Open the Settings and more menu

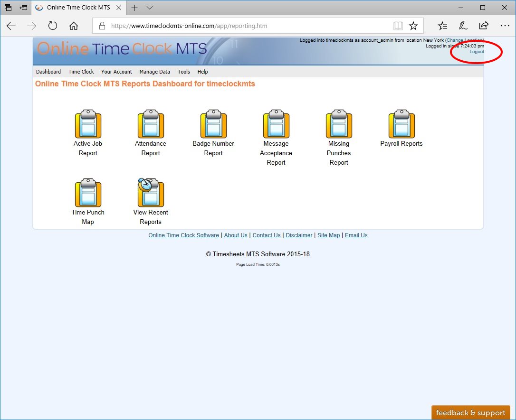505,26
